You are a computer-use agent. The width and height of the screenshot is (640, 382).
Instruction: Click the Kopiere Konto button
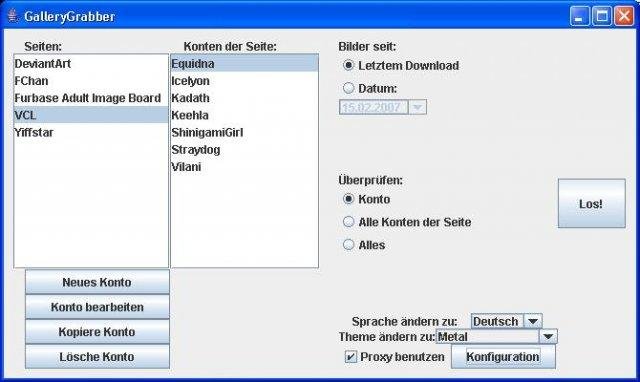97,332
